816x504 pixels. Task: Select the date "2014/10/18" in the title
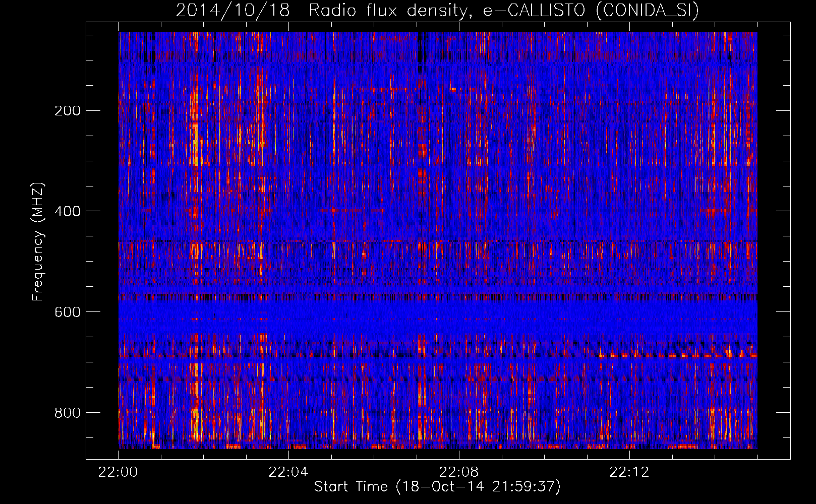(x=233, y=10)
